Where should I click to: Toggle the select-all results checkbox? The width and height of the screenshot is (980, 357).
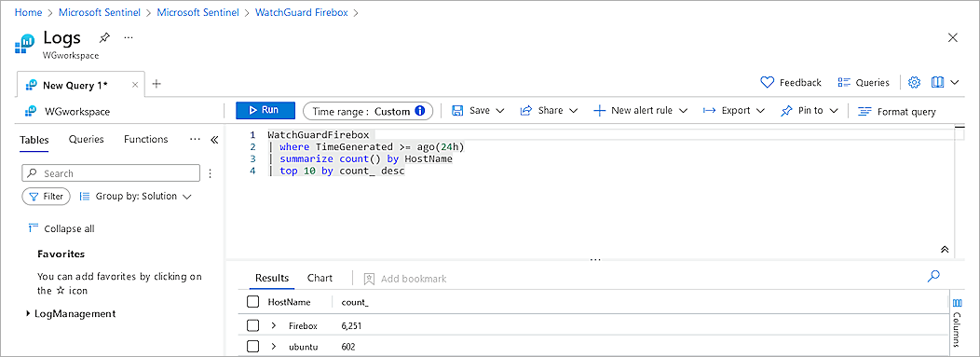[253, 302]
